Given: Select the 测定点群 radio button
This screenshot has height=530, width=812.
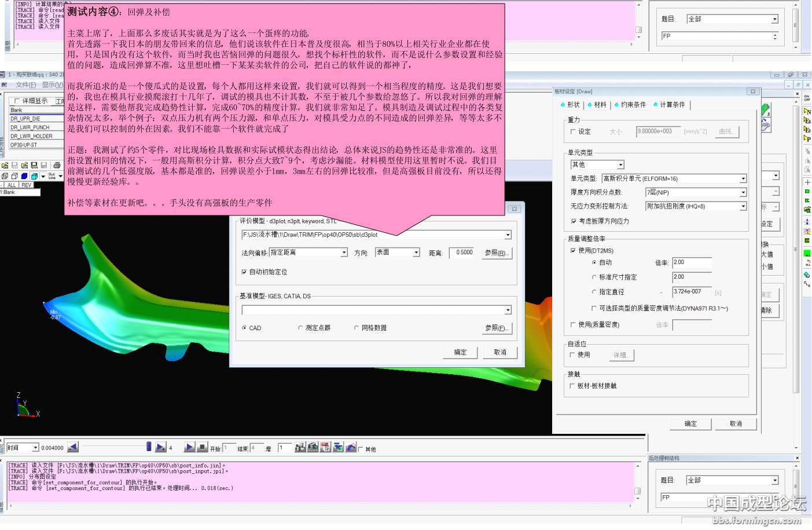Looking at the screenshot, I should pos(300,328).
